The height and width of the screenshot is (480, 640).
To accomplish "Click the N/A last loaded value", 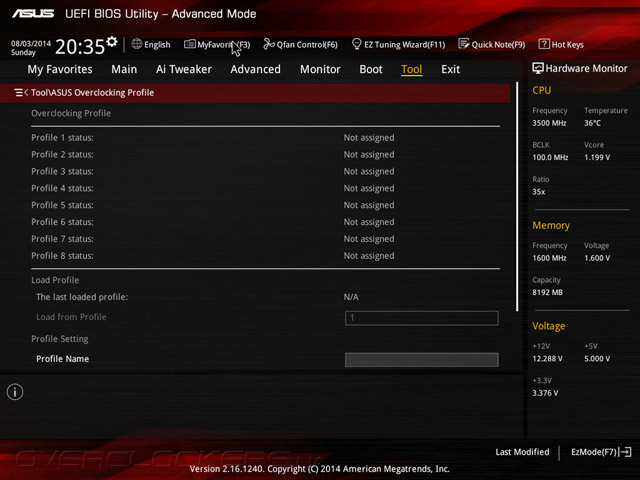I will [x=351, y=297].
